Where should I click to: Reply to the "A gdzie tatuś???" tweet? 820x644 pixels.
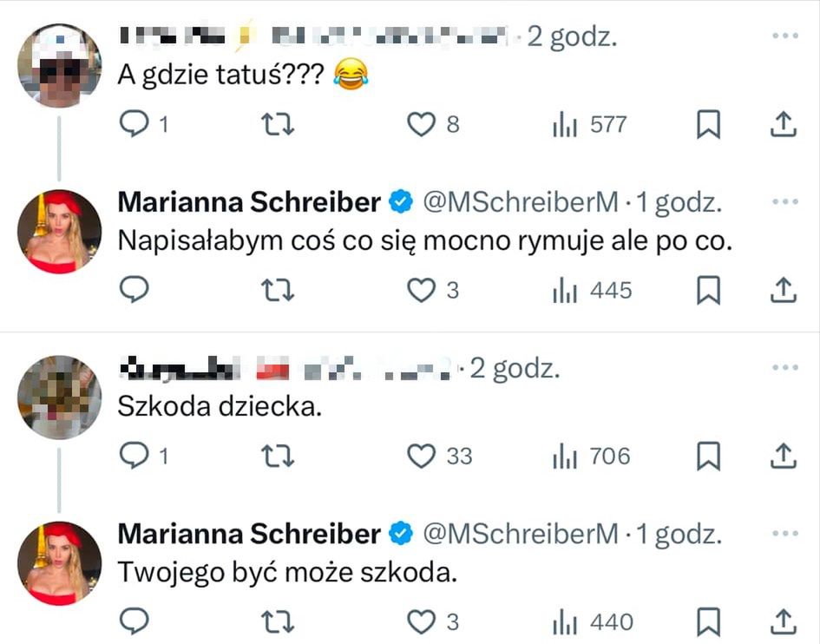tap(134, 125)
